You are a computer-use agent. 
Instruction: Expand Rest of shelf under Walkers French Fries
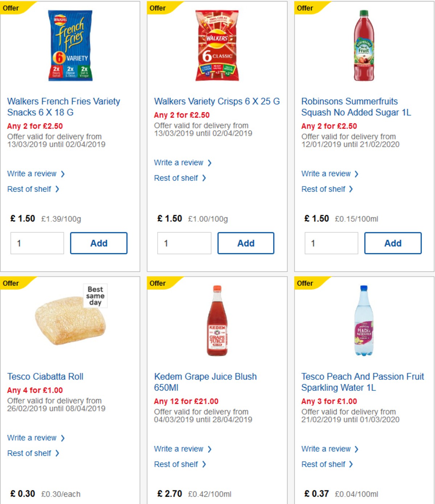[x=30, y=189]
